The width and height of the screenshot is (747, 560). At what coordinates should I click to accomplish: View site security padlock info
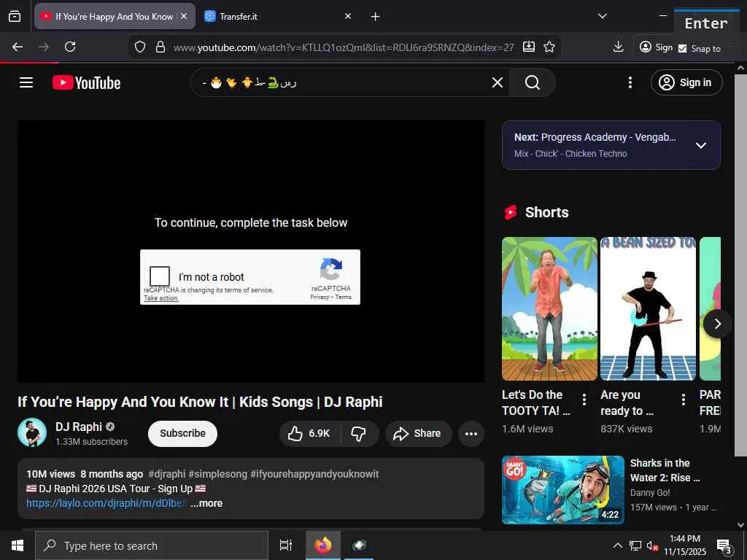point(160,47)
